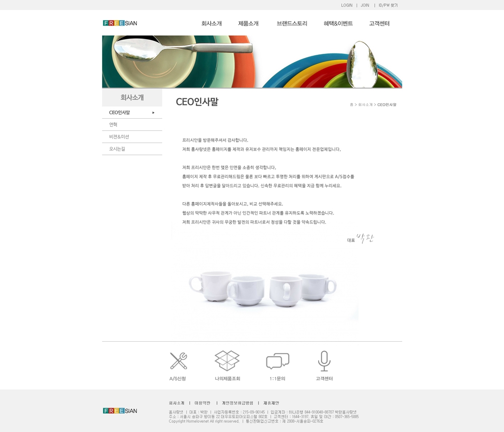The height and width of the screenshot is (432, 504).
Task: Click the FREESIAN logo in the header
Action: (x=120, y=23)
